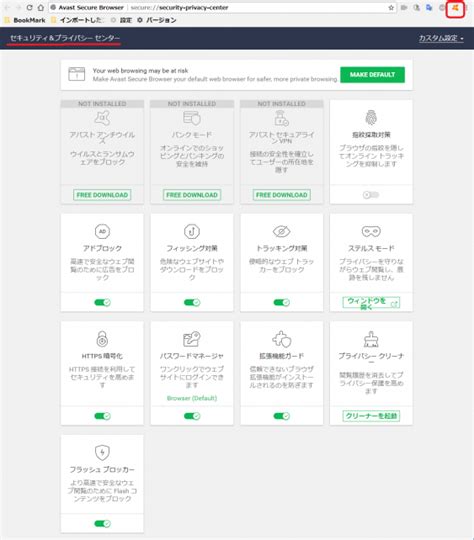
Task: Click the Avast extension icon in toolbar
Action: tap(455, 8)
